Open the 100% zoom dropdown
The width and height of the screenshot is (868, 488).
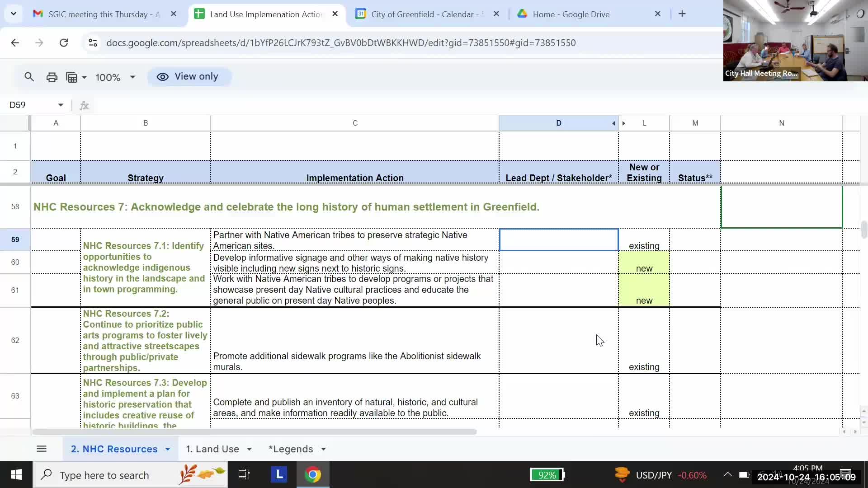(x=115, y=77)
